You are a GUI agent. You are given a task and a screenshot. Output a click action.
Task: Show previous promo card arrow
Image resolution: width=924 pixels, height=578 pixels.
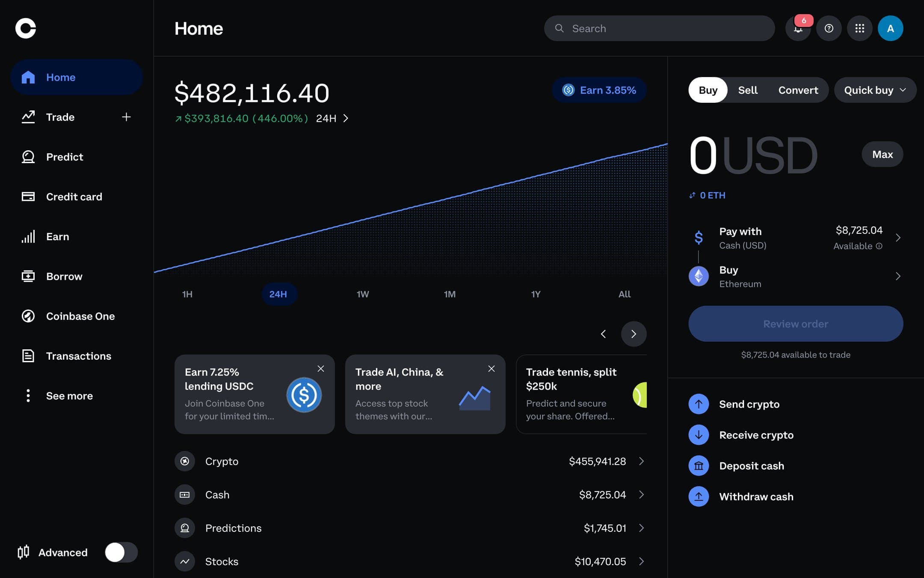[604, 334]
